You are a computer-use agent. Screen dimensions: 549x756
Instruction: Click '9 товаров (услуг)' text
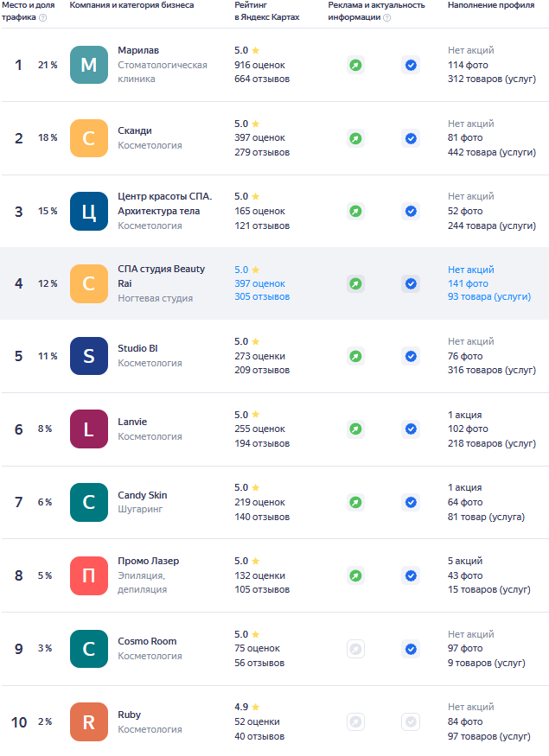point(486,663)
